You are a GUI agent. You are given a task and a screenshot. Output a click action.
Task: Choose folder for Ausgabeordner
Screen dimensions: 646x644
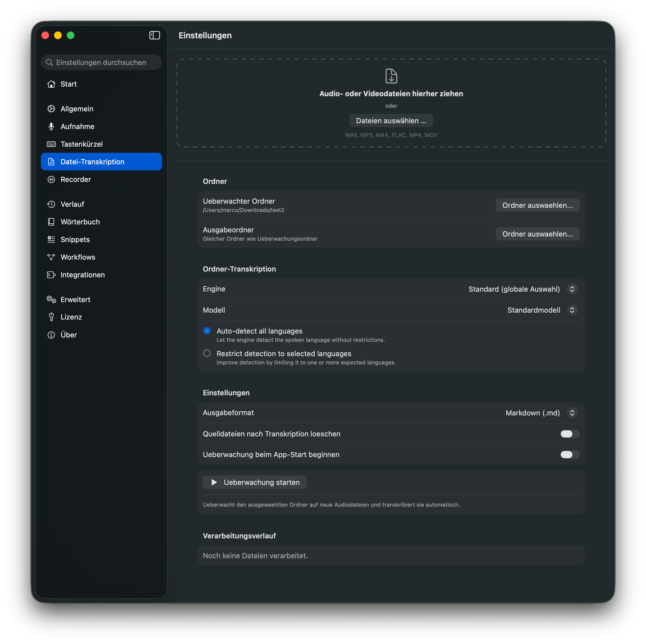tap(538, 234)
